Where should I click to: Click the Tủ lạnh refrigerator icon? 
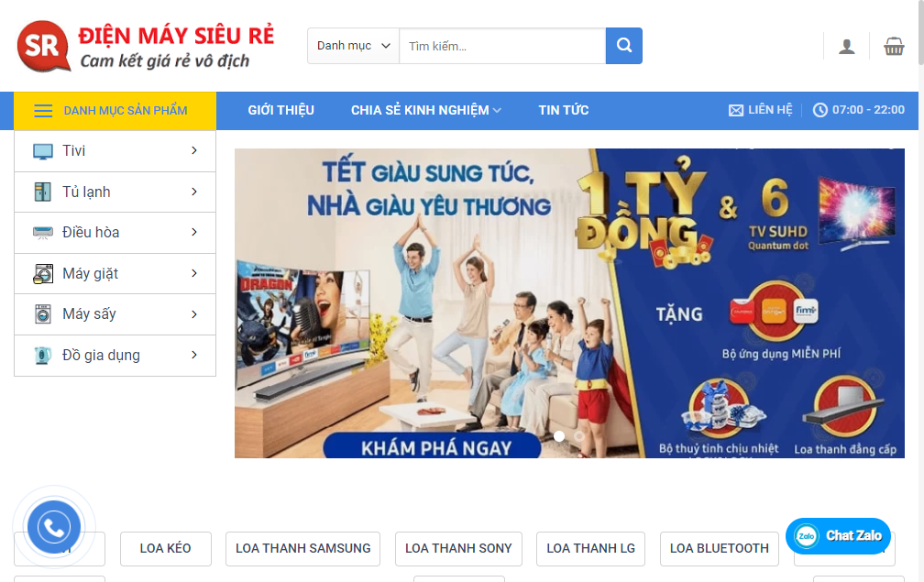[42, 192]
